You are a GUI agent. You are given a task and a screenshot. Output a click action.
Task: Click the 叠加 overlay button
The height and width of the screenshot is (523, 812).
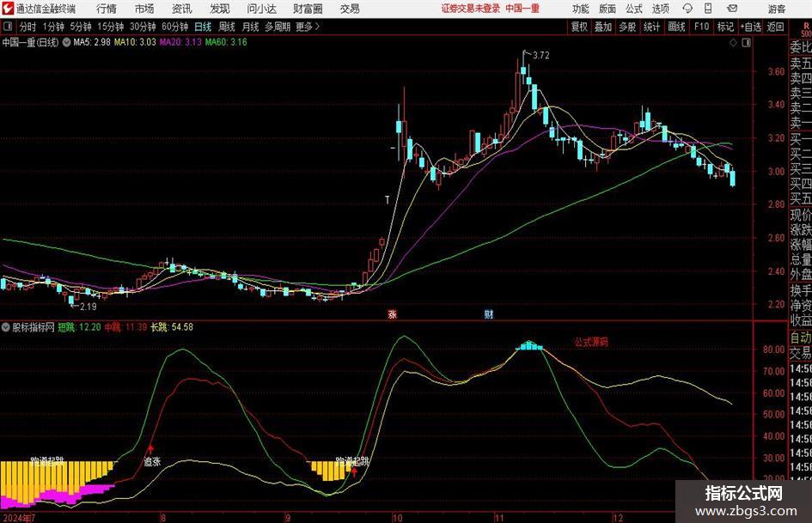tap(603, 27)
